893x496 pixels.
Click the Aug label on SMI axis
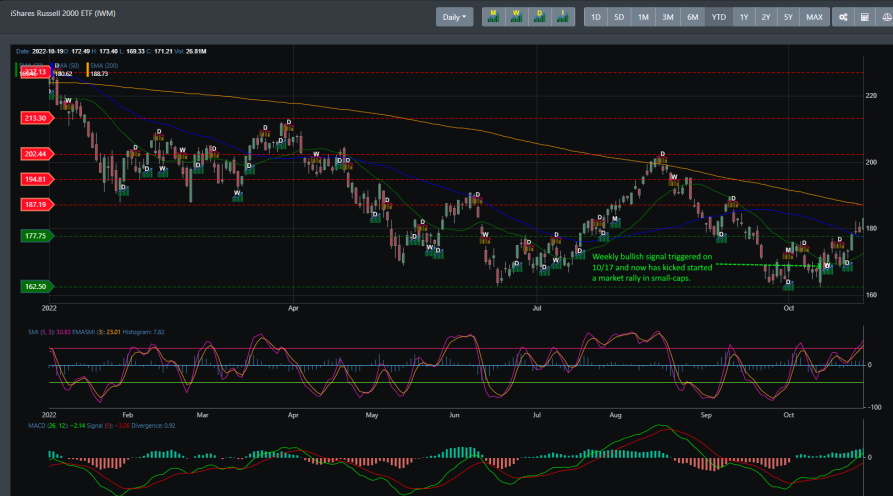[615, 415]
